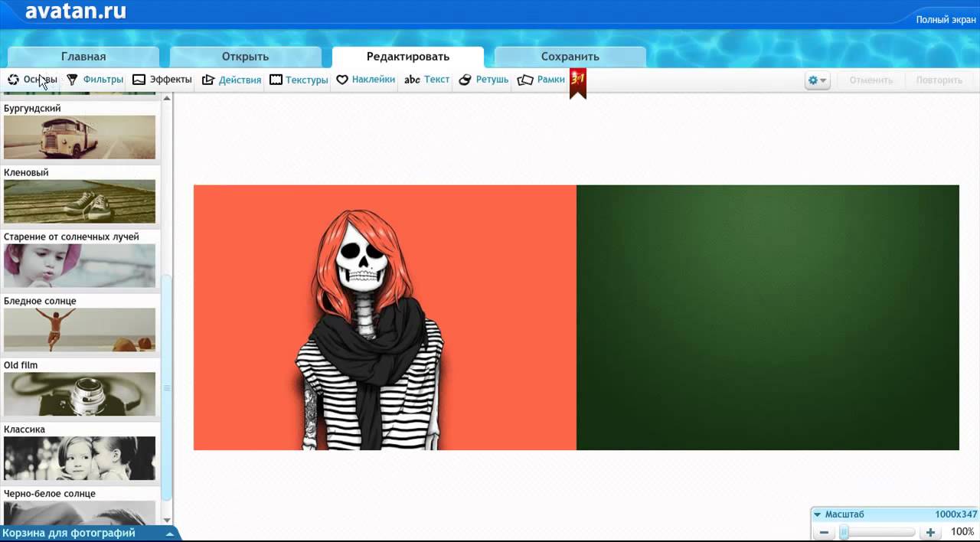Click the Отменить undo button
980x542 pixels.
(x=871, y=80)
